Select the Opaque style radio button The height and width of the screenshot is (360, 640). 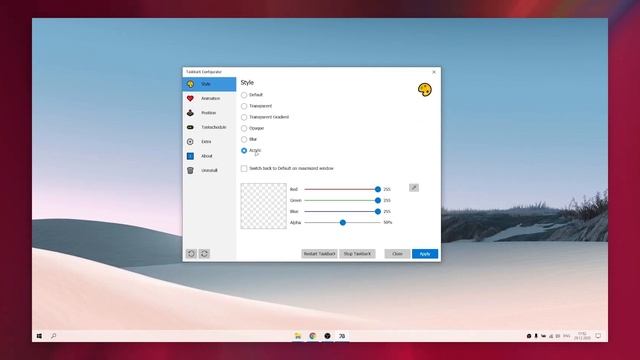tap(244, 128)
